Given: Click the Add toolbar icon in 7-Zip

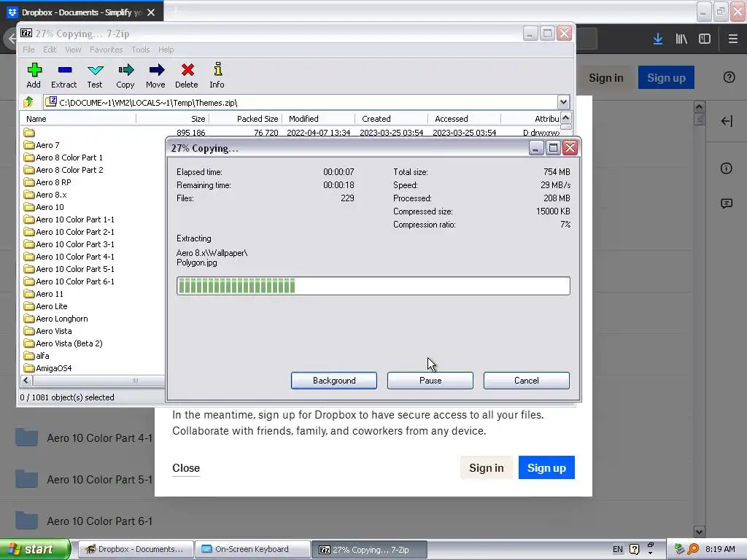Looking at the screenshot, I should click(x=34, y=71).
